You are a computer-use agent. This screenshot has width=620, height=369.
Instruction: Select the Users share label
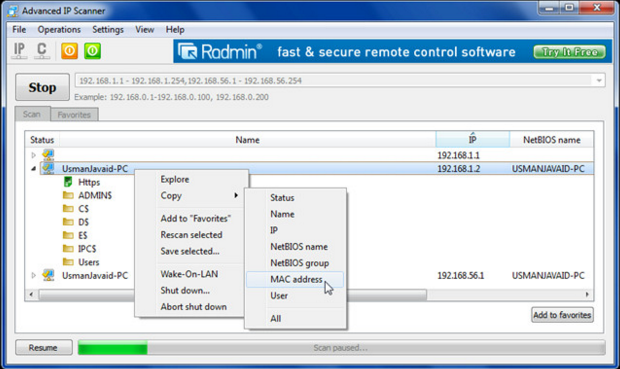tap(89, 262)
